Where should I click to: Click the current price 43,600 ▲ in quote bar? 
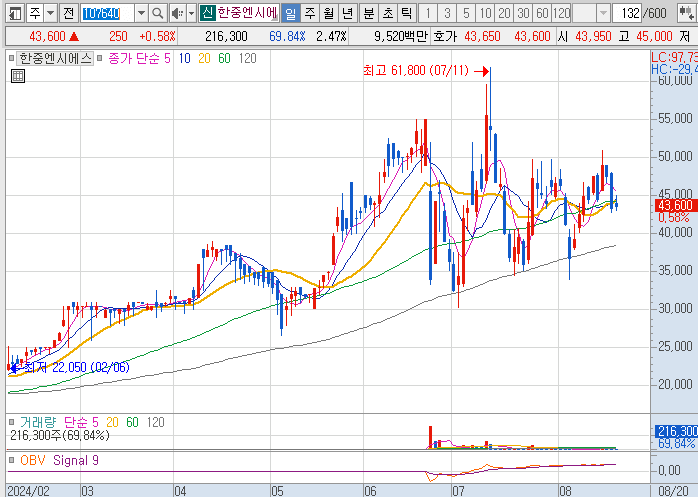pos(54,37)
